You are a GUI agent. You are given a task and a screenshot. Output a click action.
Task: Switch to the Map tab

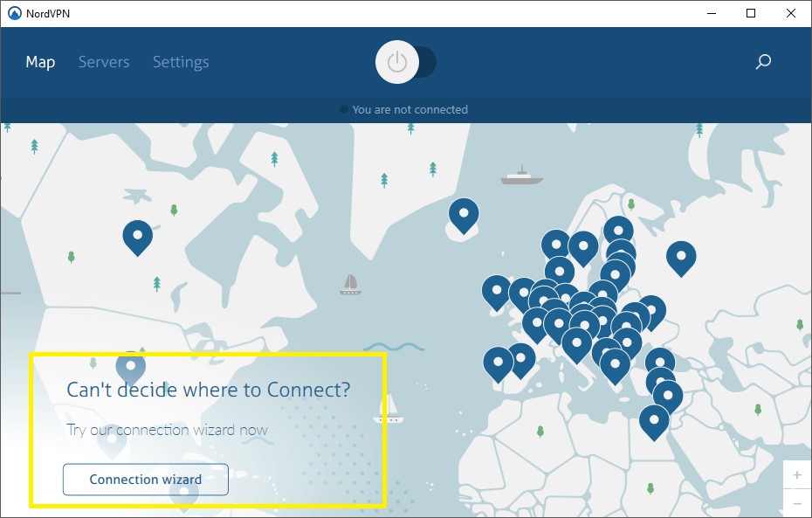[x=40, y=62]
